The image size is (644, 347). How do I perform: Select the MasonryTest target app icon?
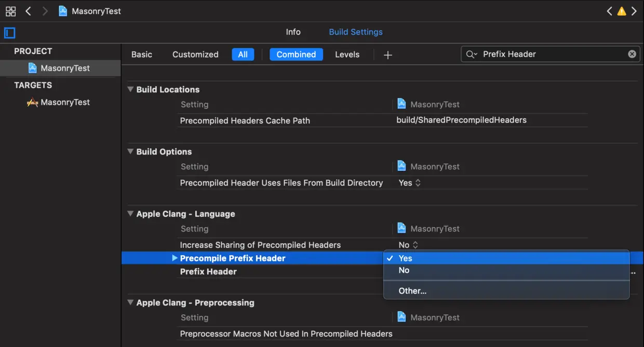(x=33, y=102)
